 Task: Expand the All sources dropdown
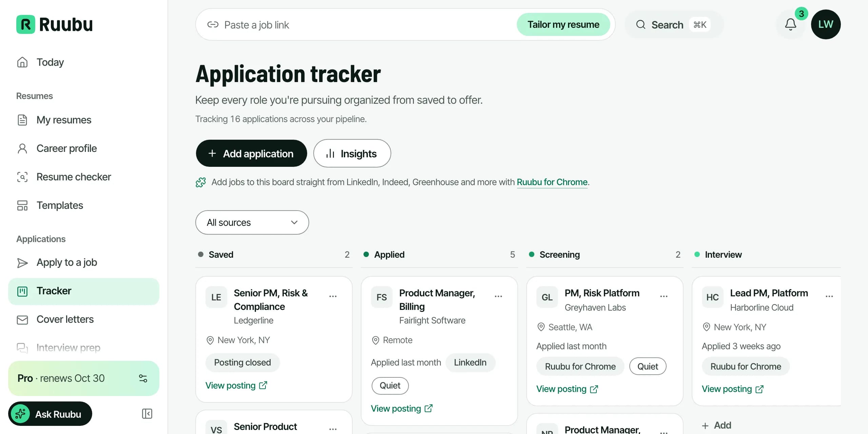click(252, 222)
